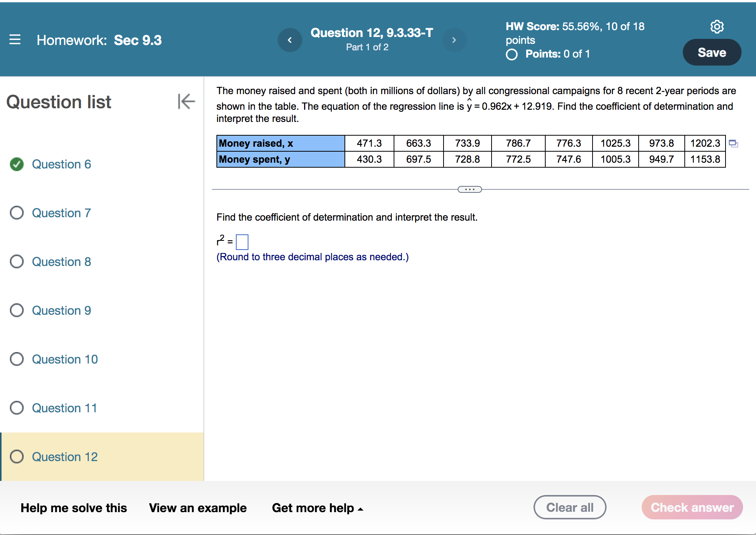Click Help me solve this
This screenshot has width=756, height=535.
[74, 508]
